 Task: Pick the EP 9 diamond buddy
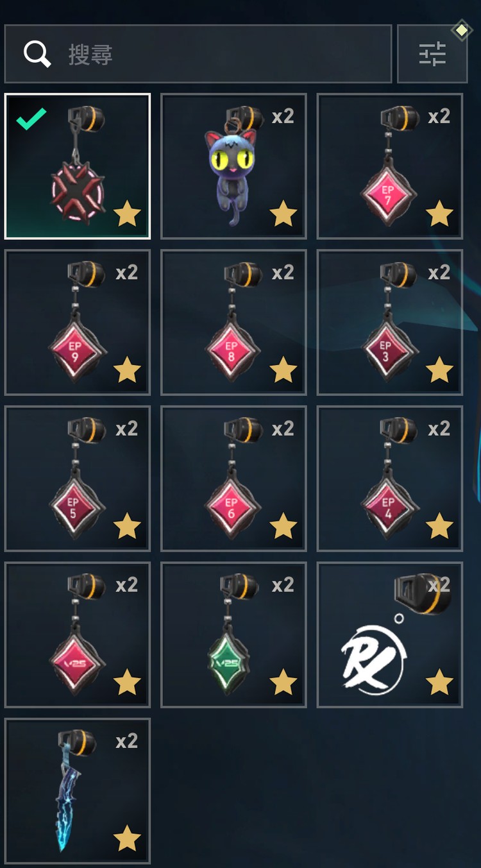(x=78, y=322)
